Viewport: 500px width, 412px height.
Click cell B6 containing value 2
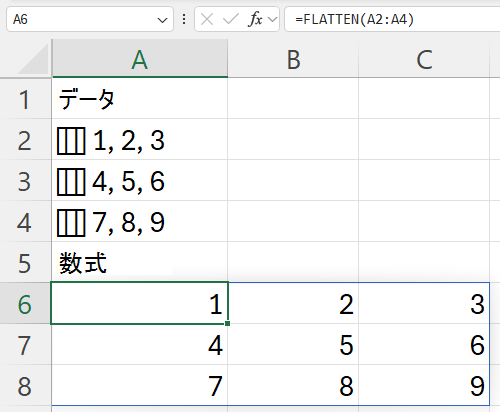(x=293, y=303)
